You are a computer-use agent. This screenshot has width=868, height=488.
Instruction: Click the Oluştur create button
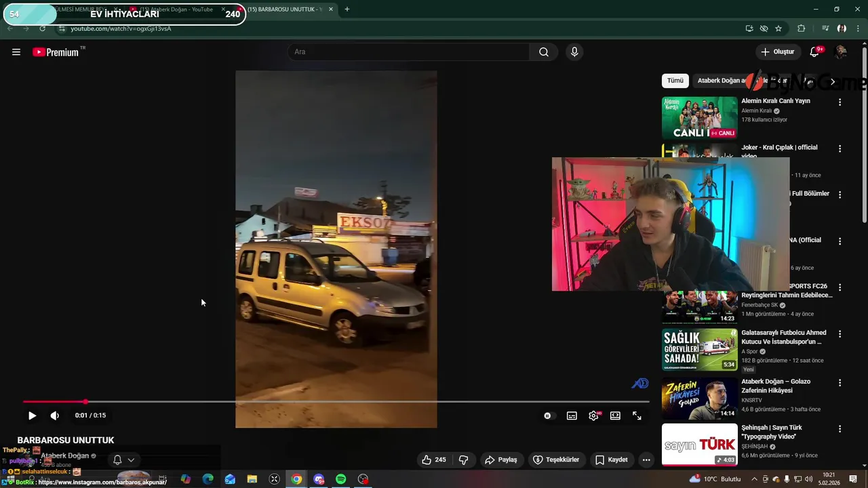click(x=777, y=52)
